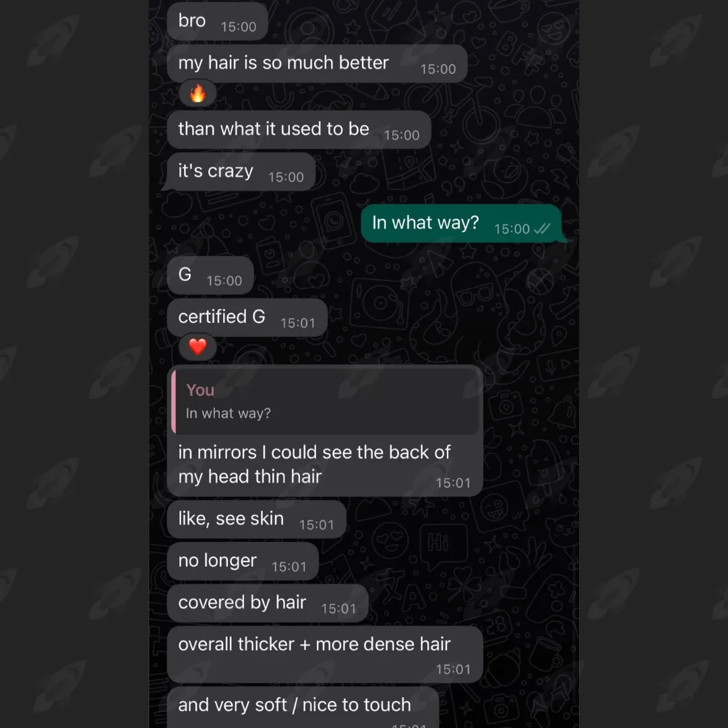Tap the 'certified G' message
Viewport: 728px width, 728px height.
tap(247, 317)
